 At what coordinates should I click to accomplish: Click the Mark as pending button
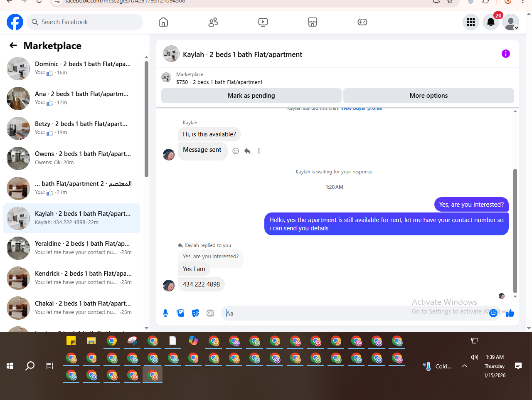pyautogui.click(x=251, y=96)
